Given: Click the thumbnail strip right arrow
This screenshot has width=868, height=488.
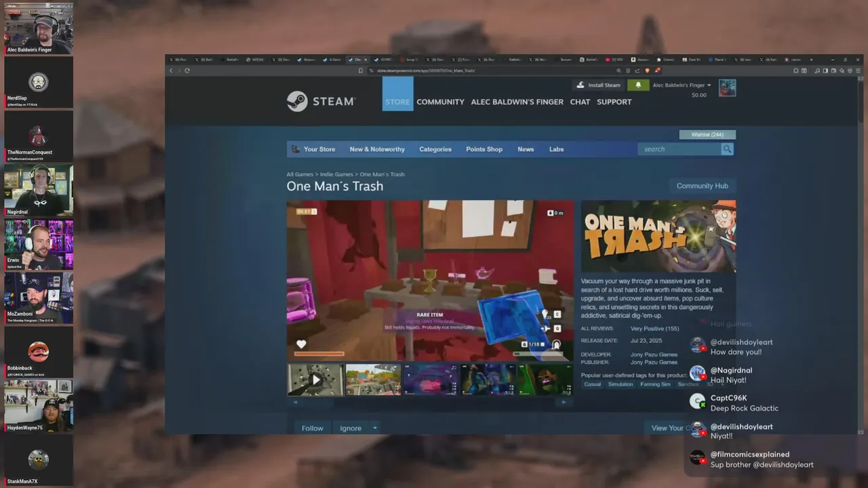Looking at the screenshot, I should point(564,402).
